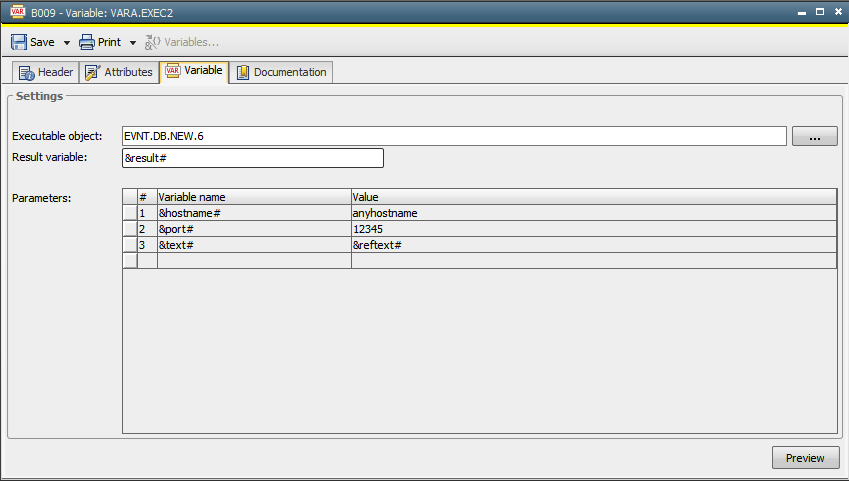Click the value cell containing 12345
Image resolution: width=849 pixels, height=481 pixels.
tap(593, 229)
